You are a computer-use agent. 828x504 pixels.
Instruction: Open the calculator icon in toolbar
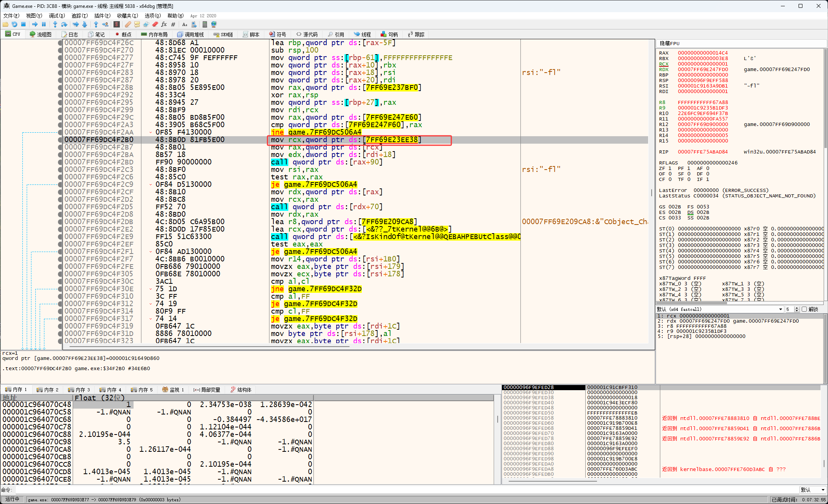[205, 24]
